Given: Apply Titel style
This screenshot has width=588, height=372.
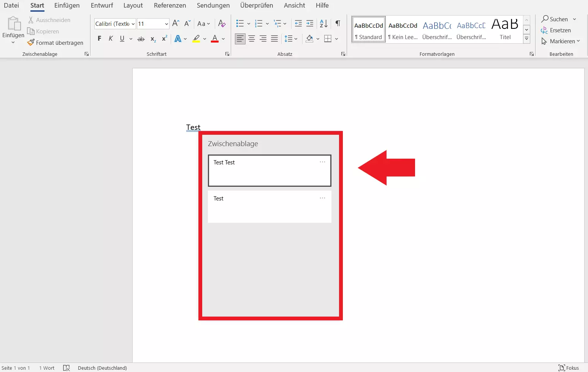Looking at the screenshot, I should pos(505,30).
